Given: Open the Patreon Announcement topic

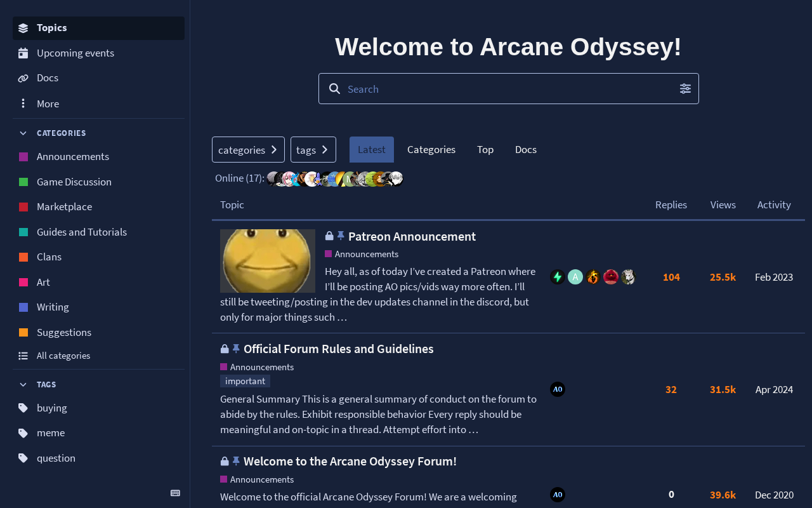Looking at the screenshot, I should (412, 236).
